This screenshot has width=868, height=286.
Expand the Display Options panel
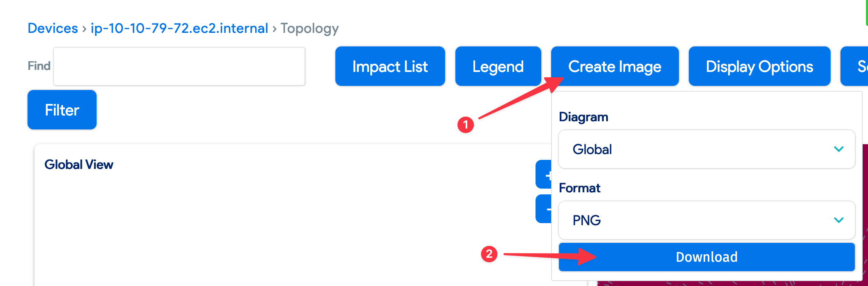pos(759,66)
